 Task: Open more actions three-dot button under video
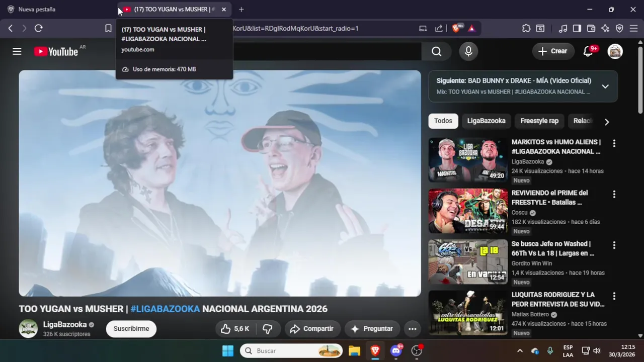point(412,329)
